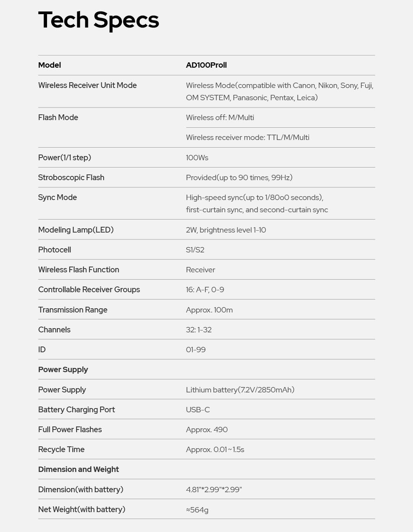
Task: Click the ID 01-99 value
Action: 196,350
